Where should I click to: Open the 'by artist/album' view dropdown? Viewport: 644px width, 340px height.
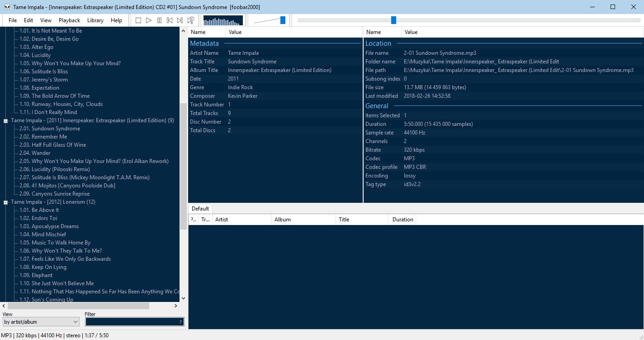(x=41, y=322)
